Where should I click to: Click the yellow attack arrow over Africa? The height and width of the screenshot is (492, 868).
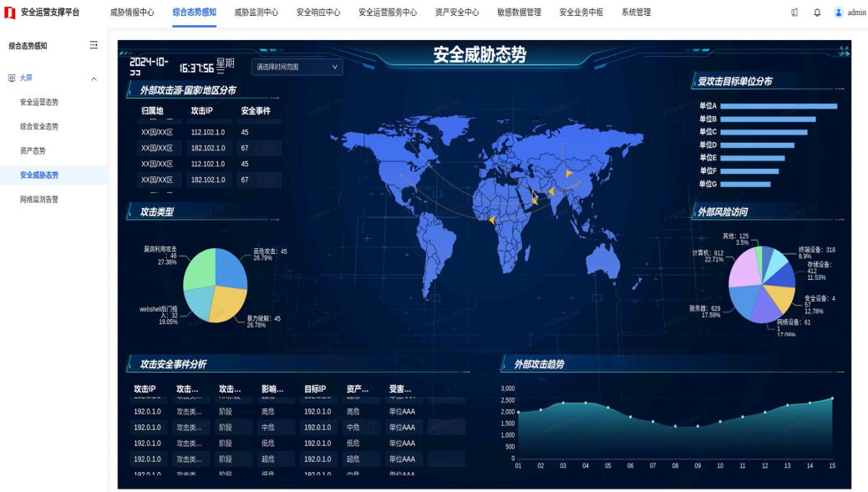(x=492, y=220)
